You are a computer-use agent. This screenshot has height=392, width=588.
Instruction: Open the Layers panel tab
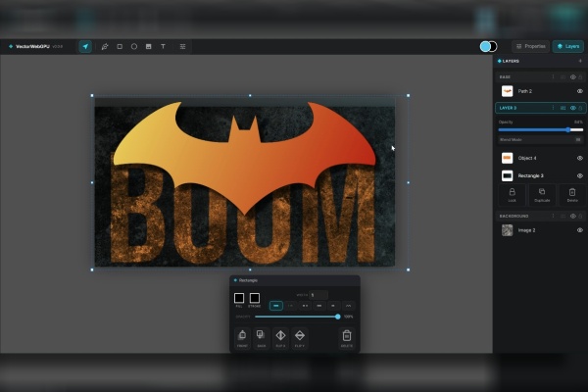point(568,46)
